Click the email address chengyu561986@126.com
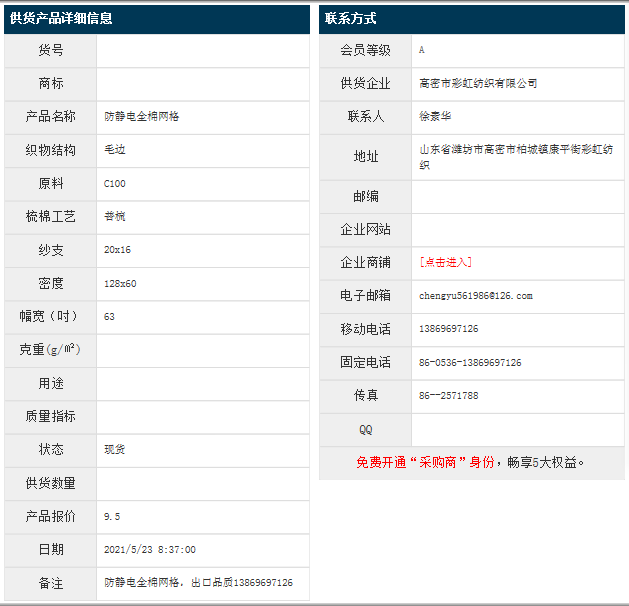The image size is (629, 606). [476, 295]
